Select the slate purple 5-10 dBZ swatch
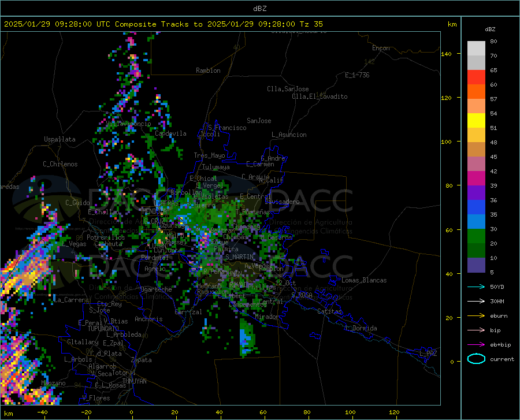The image size is (520, 420). [476, 265]
